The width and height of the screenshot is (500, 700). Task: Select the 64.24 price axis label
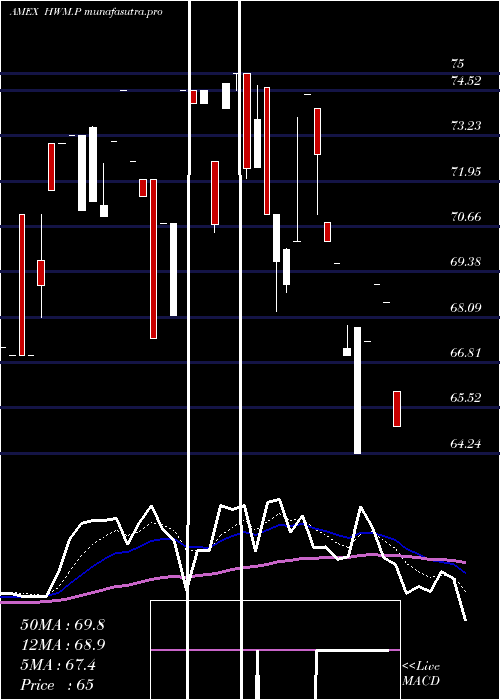tap(466, 444)
